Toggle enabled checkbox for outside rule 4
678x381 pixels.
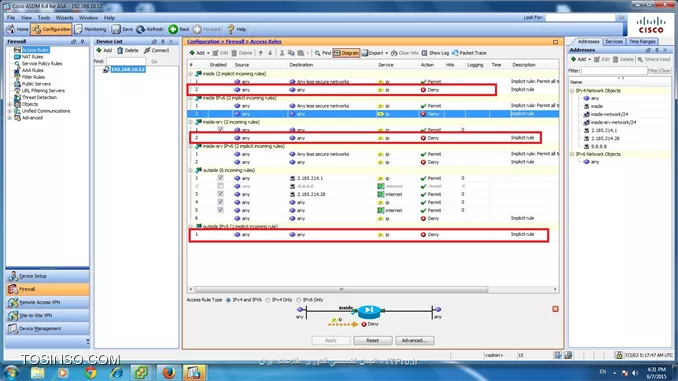(221, 202)
